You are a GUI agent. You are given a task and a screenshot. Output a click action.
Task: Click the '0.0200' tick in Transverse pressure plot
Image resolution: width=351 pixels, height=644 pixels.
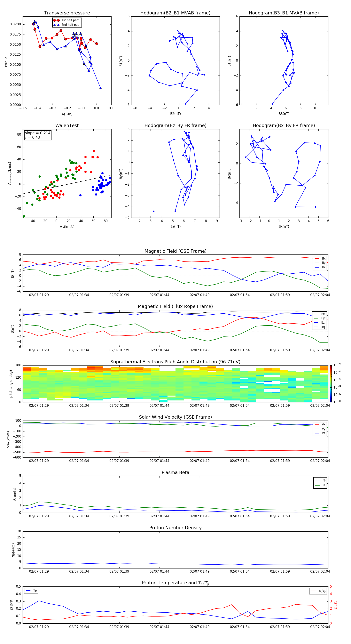tap(15, 24)
